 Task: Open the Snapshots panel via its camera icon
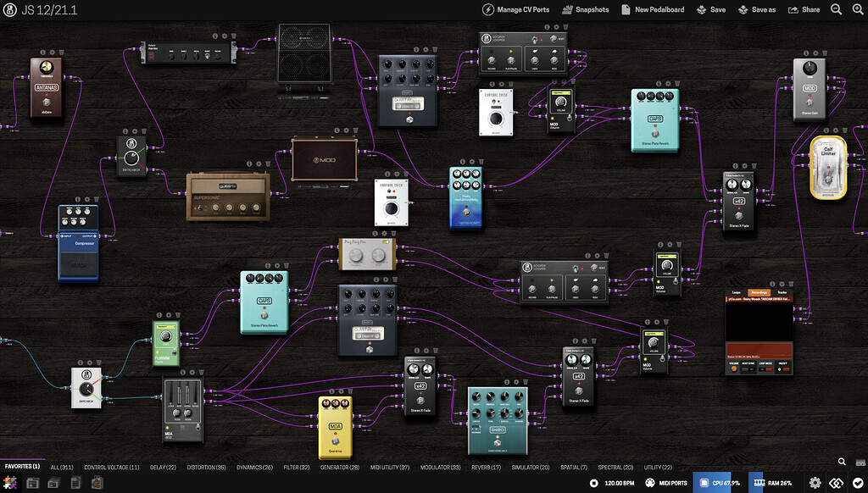569,9
